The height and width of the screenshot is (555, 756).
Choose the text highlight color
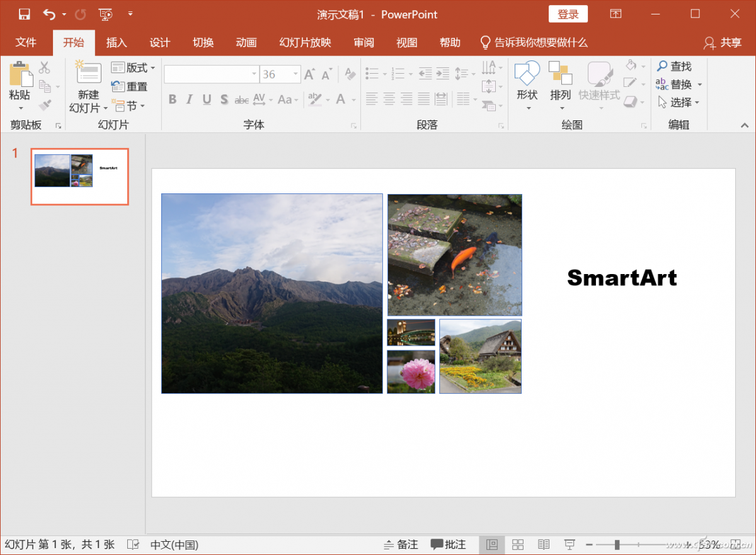coord(314,99)
